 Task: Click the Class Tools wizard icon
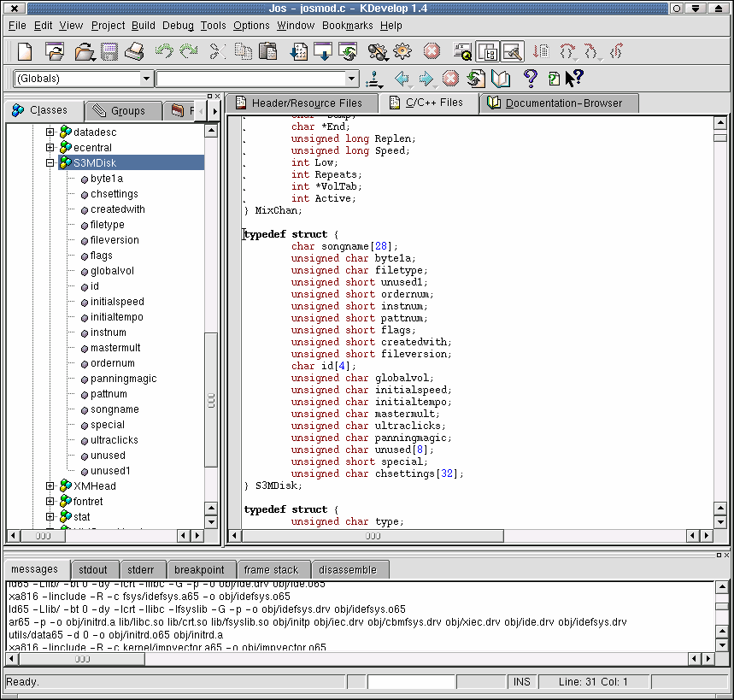(x=374, y=79)
